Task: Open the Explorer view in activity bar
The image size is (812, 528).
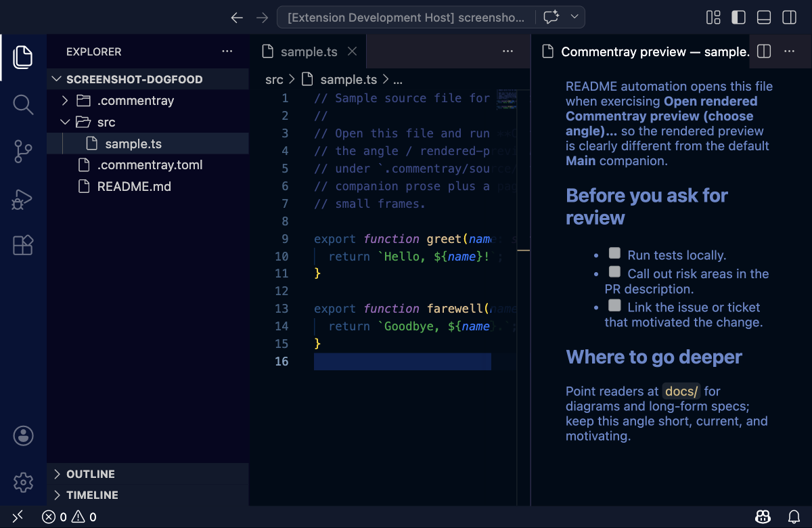Action: [23, 57]
